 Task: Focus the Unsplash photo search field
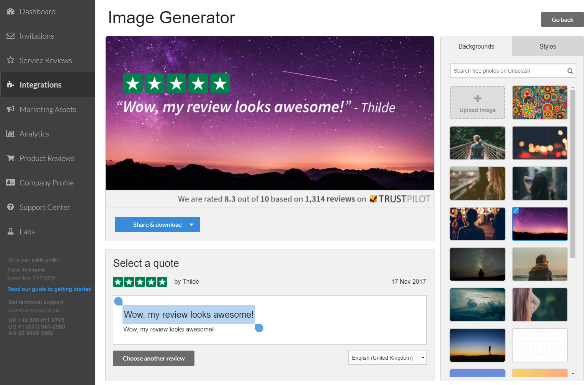pyautogui.click(x=513, y=71)
